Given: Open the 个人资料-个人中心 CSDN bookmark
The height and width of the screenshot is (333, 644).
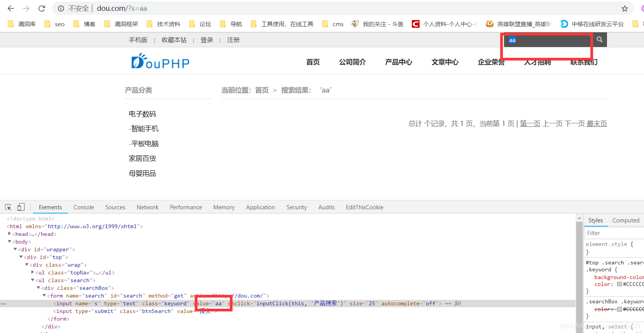Looking at the screenshot, I should tap(445, 24).
